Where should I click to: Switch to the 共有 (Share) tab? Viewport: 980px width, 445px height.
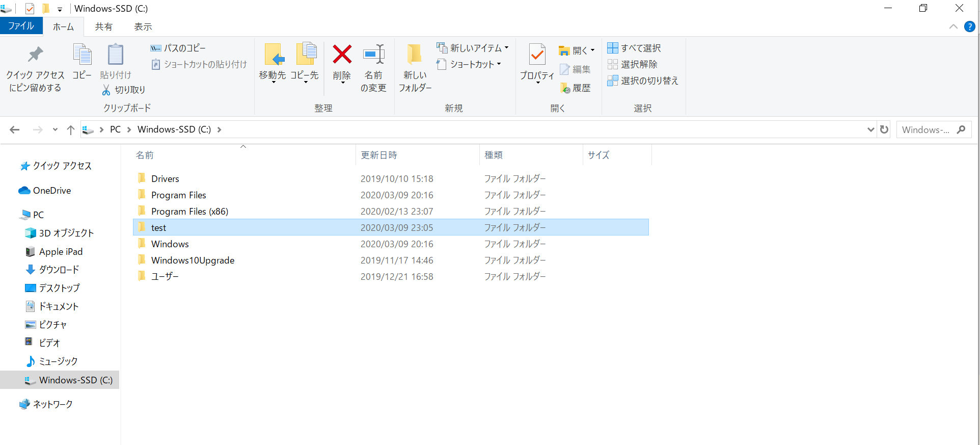[103, 27]
